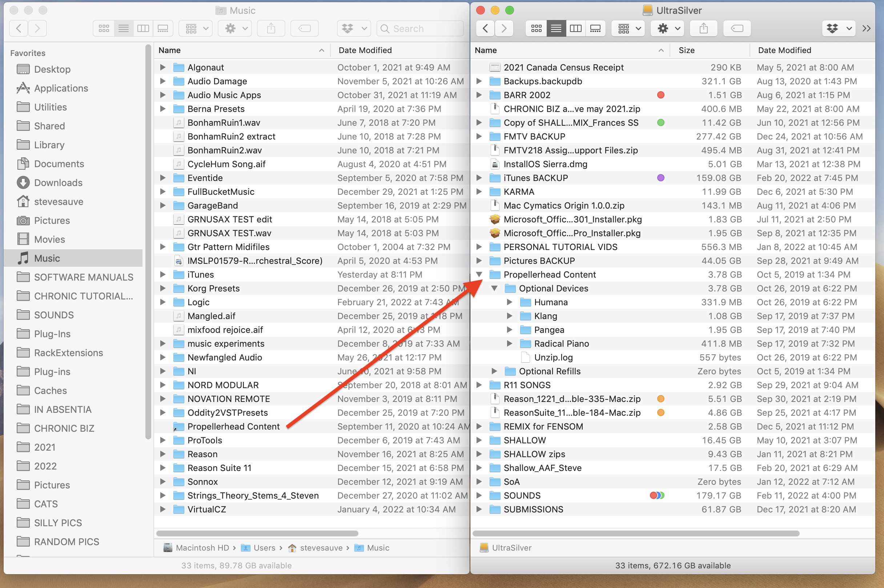Expand the Optional Refills folder
The image size is (884, 588).
click(x=494, y=371)
